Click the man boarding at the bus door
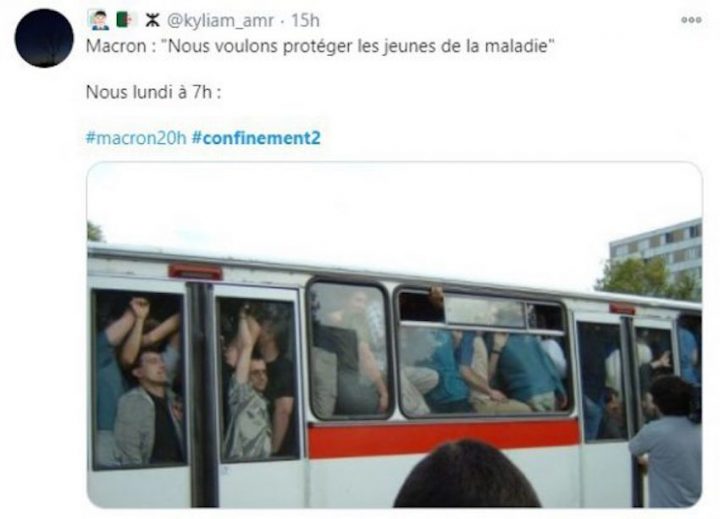This screenshot has height=519, width=720. point(667,441)
